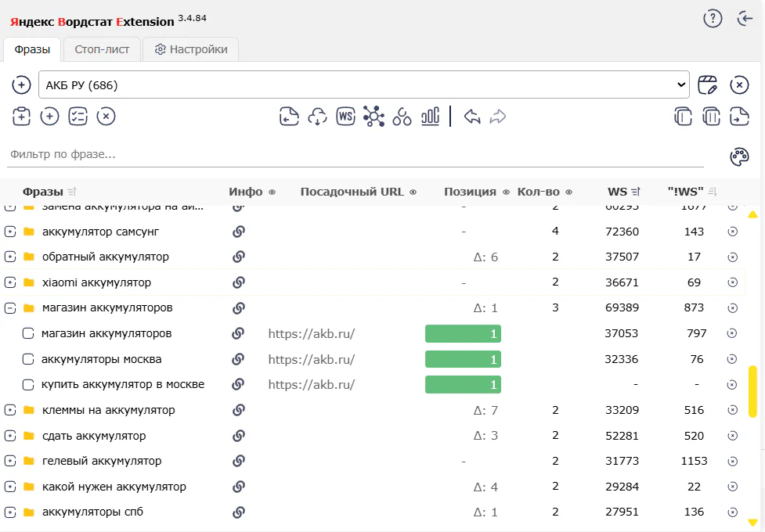Select the сдать аккумулятор folder row
The image size is (765, 532).
pos(373,436)
